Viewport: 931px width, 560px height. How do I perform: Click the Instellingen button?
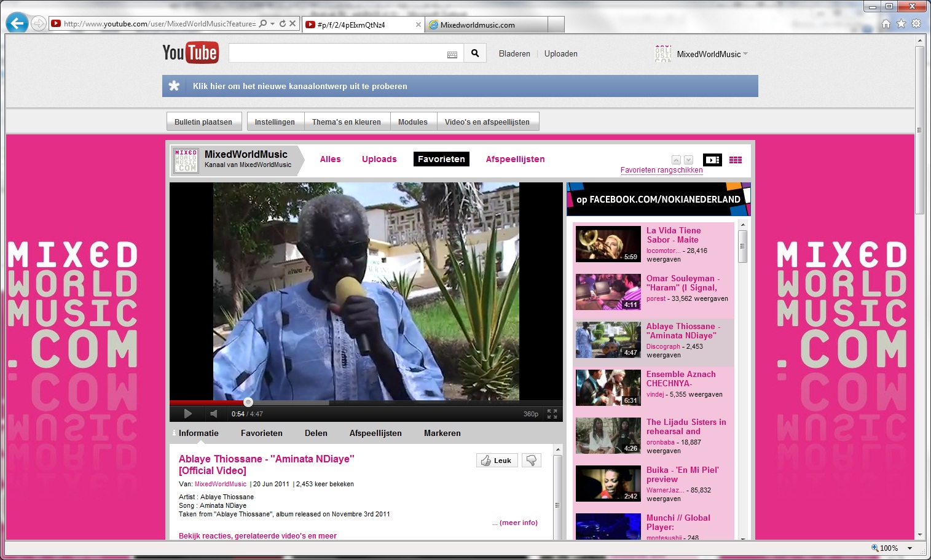tap(275, 122)
